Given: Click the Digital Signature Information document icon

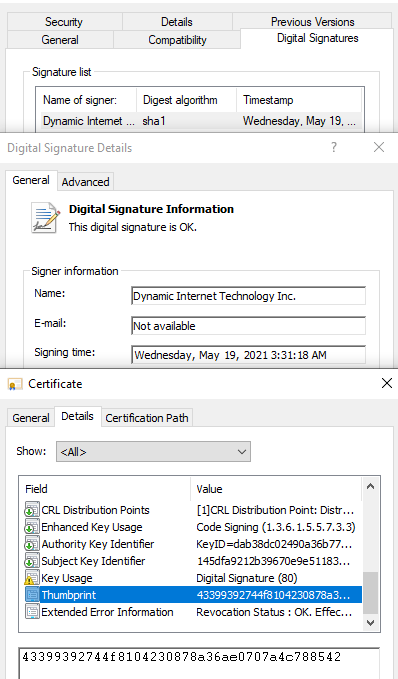Looking at the screenshot, I should (x=45, y=218).
